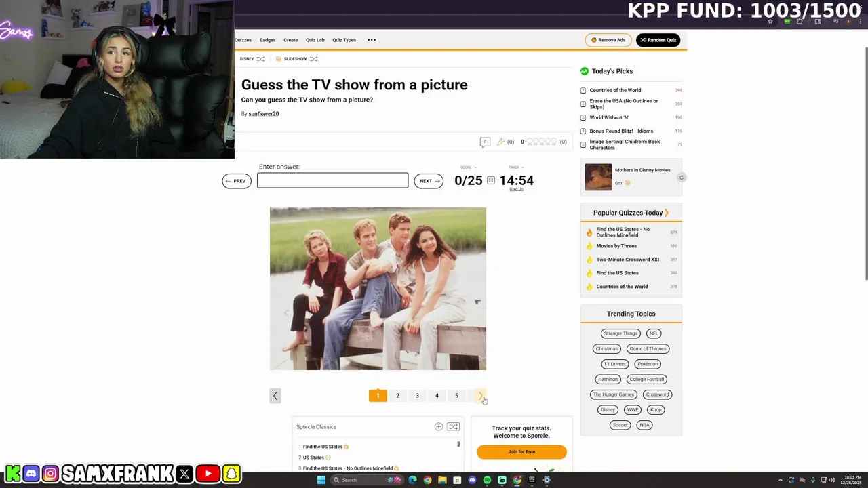868x488 pixels.
Task: Open Bonus Round Blitz! - Idioms quiz
Action: [x=621, y=131]
